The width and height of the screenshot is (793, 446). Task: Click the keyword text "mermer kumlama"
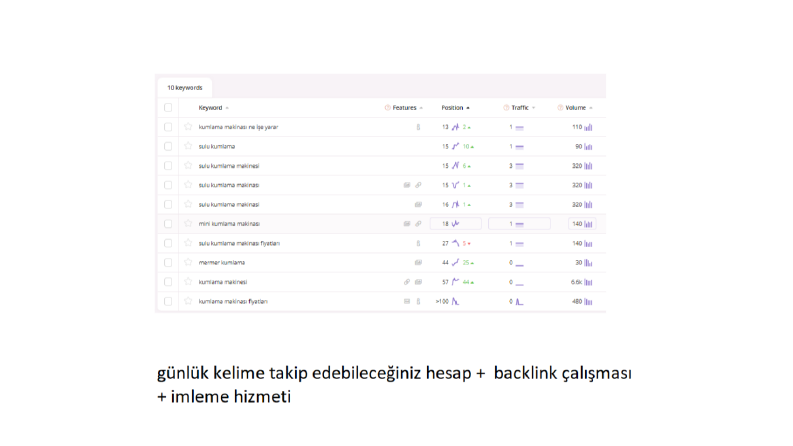click(222, 262)
